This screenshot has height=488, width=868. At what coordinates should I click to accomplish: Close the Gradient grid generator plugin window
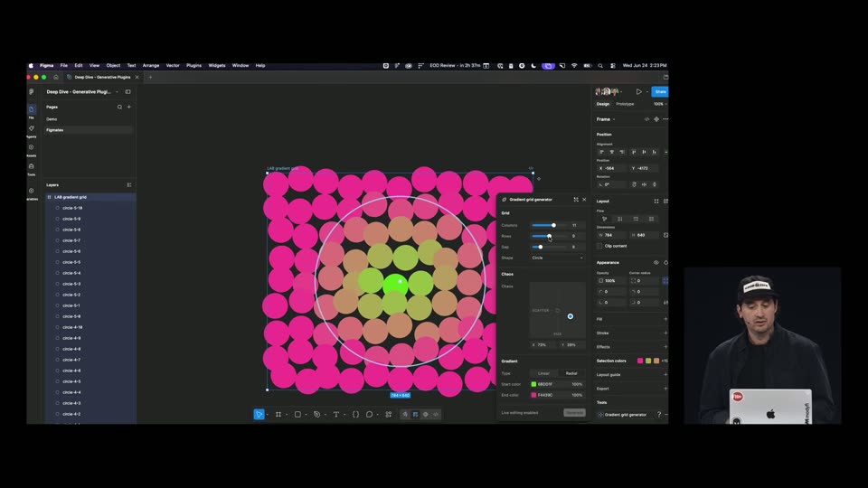[x=584, y=199]
